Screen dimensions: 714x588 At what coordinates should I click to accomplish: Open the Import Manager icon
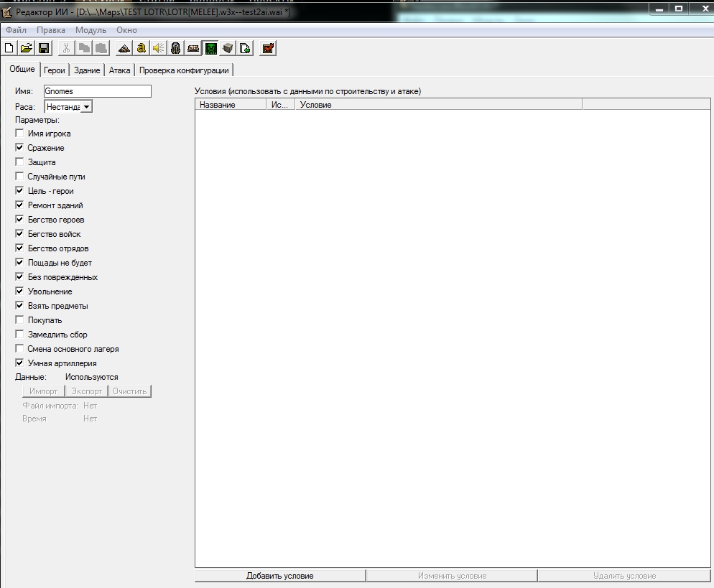coord(245,48)
